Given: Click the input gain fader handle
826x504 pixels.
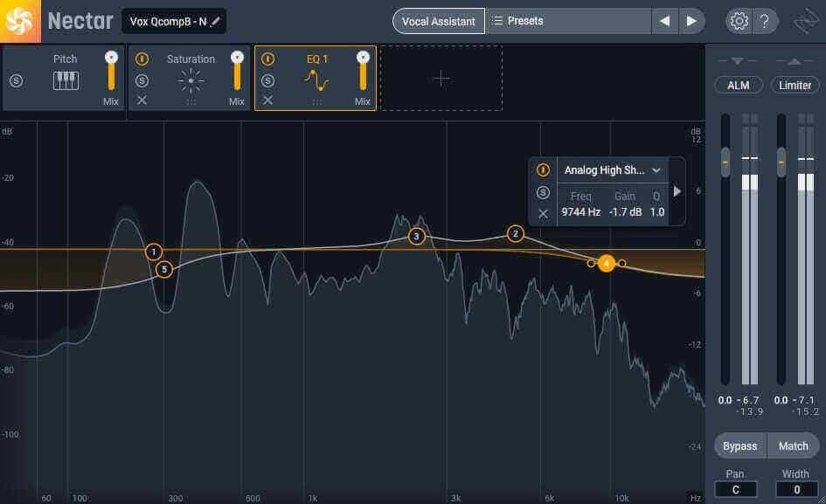Looking at the screenshot, I should [725, 162].
